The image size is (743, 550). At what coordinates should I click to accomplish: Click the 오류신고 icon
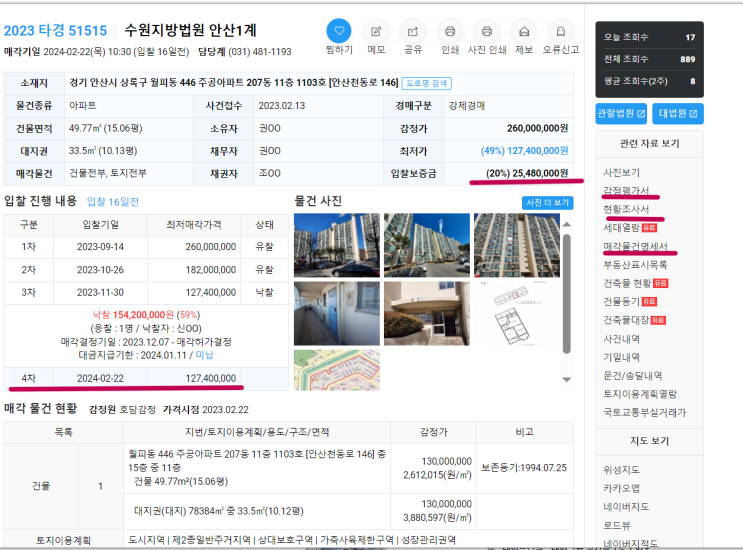[561, 31]
